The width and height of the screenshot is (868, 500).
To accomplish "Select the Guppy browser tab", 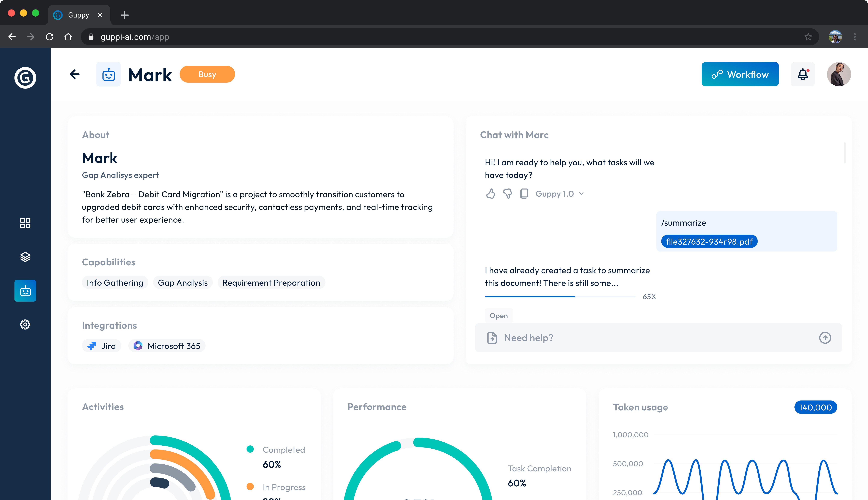I will pyautogui.click(x=78, y=15).
